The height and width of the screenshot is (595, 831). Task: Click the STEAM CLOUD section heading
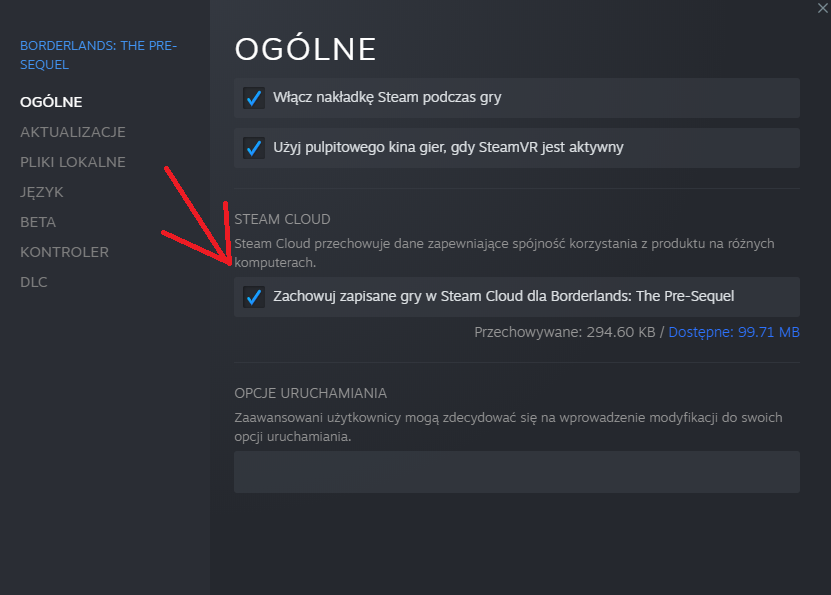pyautogui.click(x=282, y=219)
